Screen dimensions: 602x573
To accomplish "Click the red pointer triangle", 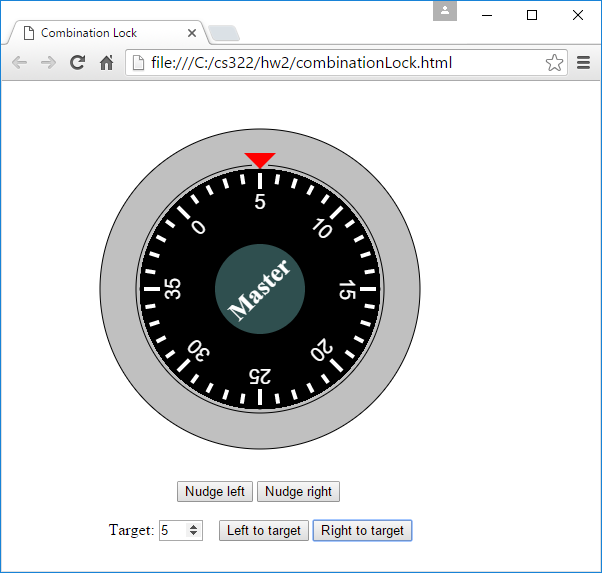I will click(x=260, y=159).
